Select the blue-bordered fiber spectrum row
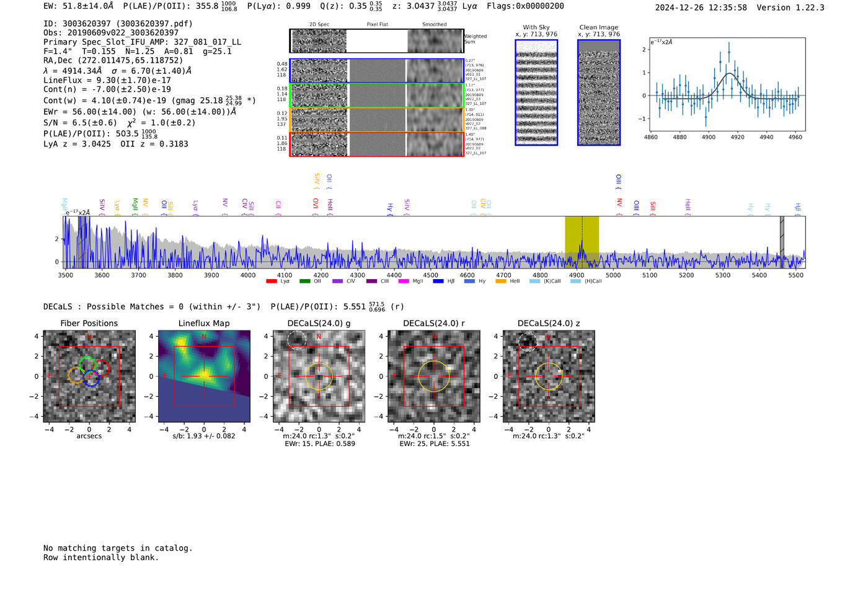Screen dimensions: 868x591 376,71
